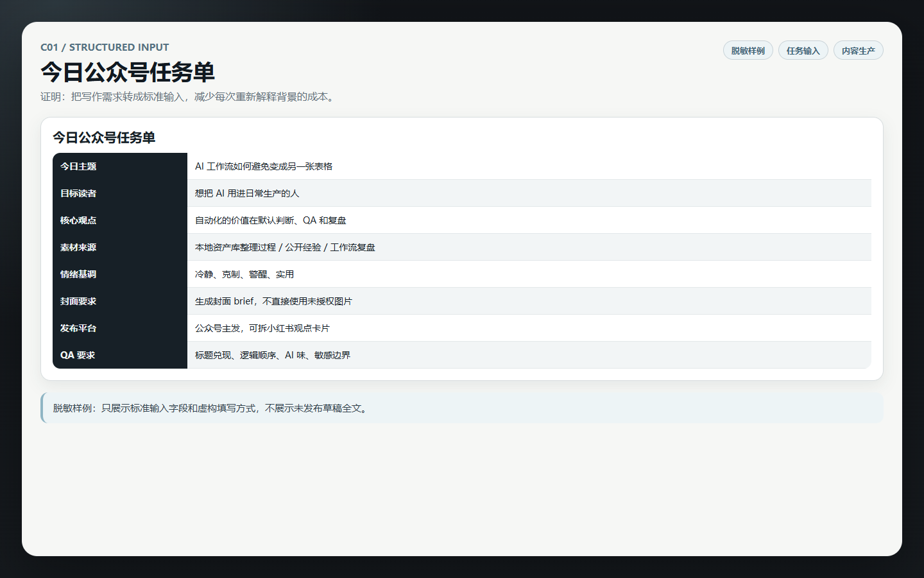The height and width of the screenshot is (578, 924).
Task: Click the value 想把 AI 用进日常生产的人
Action: pyautogui.click(x=247, y=193)
